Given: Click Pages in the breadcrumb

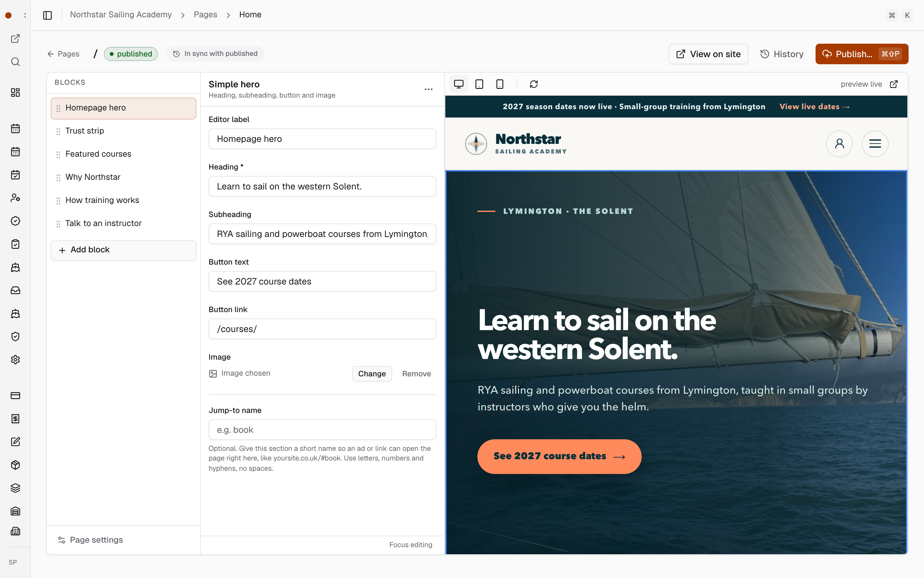Looking at the screenshot, I should (x=205, y=14).
